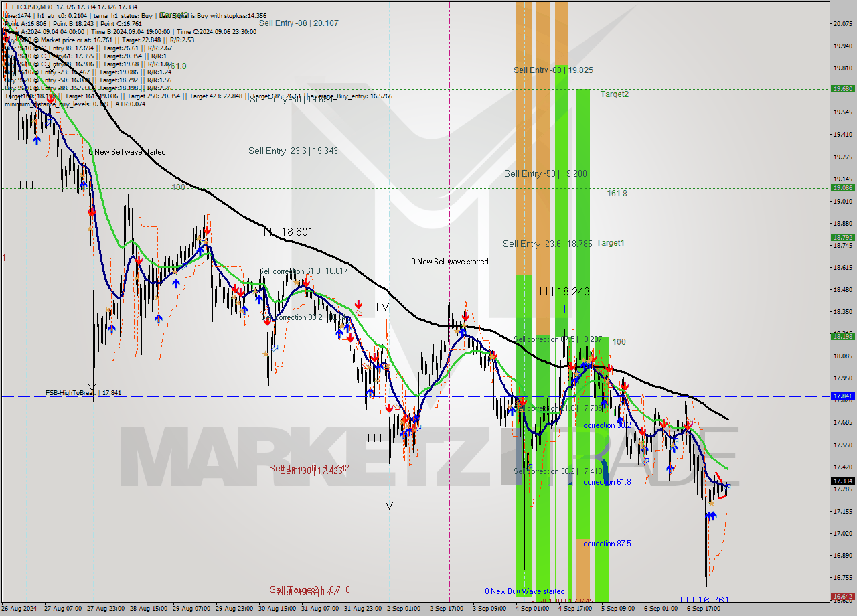The image size is (857, 616).
Task: Select the '6 Sep 17:00' time label
Action: [704, 609]
